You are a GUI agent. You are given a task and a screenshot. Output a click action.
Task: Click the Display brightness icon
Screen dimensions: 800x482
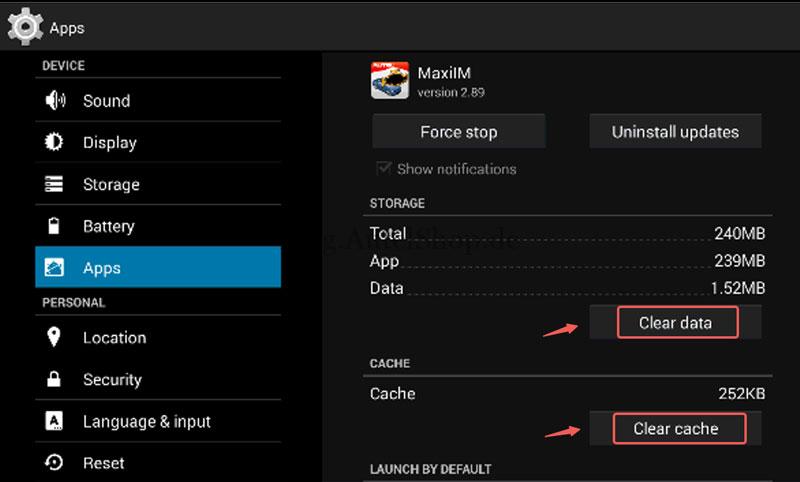click(54, 143)
